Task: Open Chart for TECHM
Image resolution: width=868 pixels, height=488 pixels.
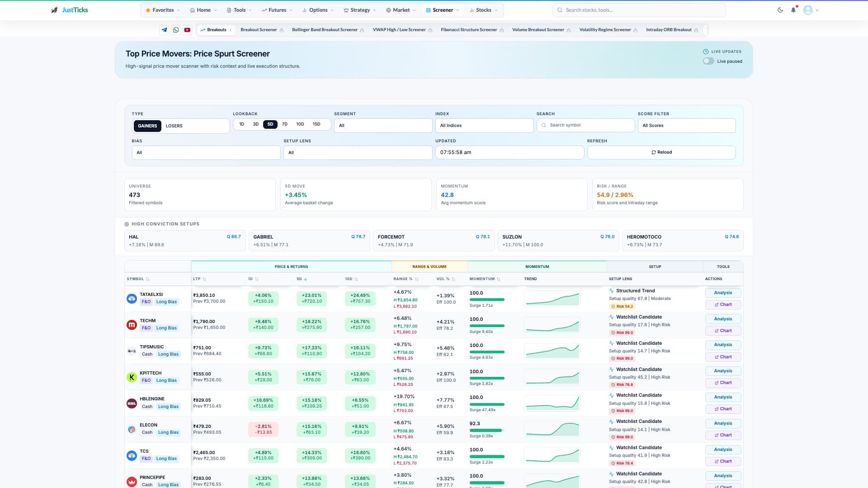Action: (723, 331)
